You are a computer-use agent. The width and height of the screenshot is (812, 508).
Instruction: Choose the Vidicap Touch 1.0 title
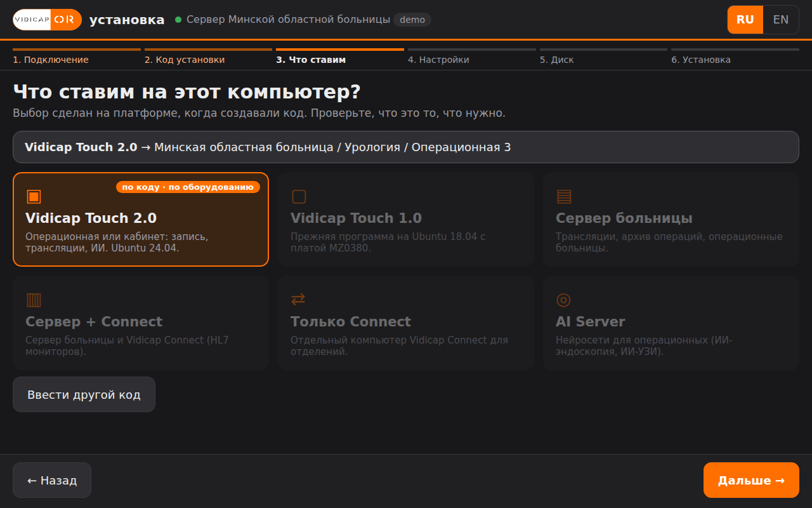pyautogui.click(x=356, y=218)
